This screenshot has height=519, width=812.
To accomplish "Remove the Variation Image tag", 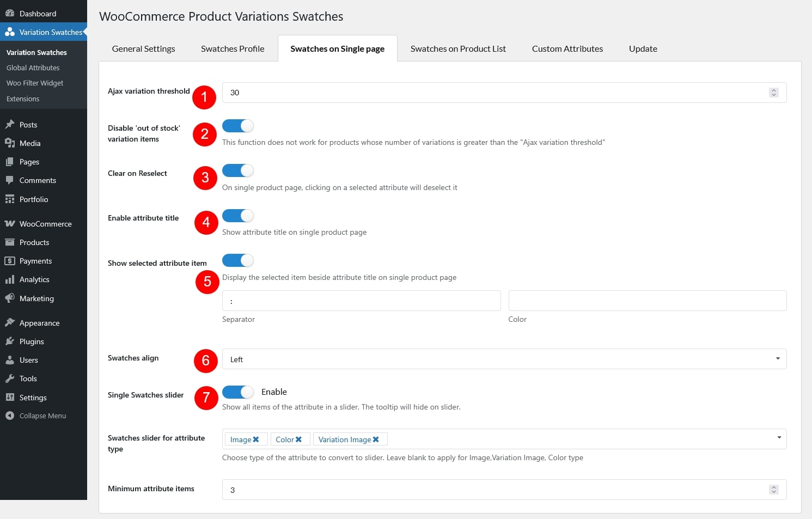I will (376, 439).
